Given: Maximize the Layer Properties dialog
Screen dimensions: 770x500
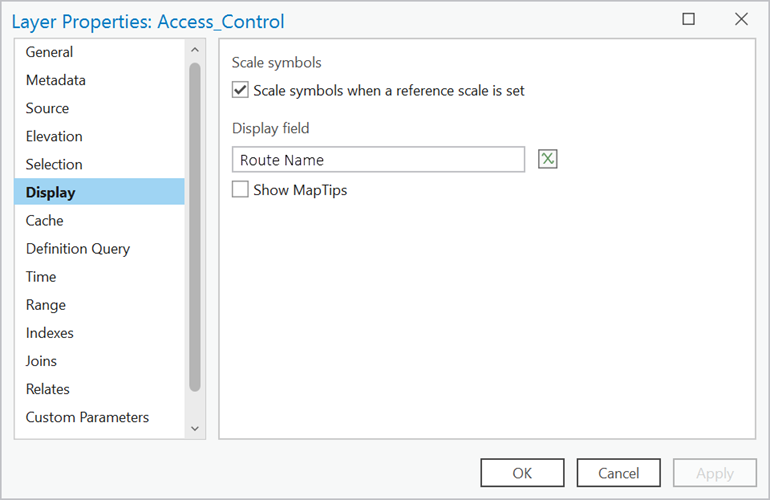Looking at the screenshot, I should [x=689, y=19].
